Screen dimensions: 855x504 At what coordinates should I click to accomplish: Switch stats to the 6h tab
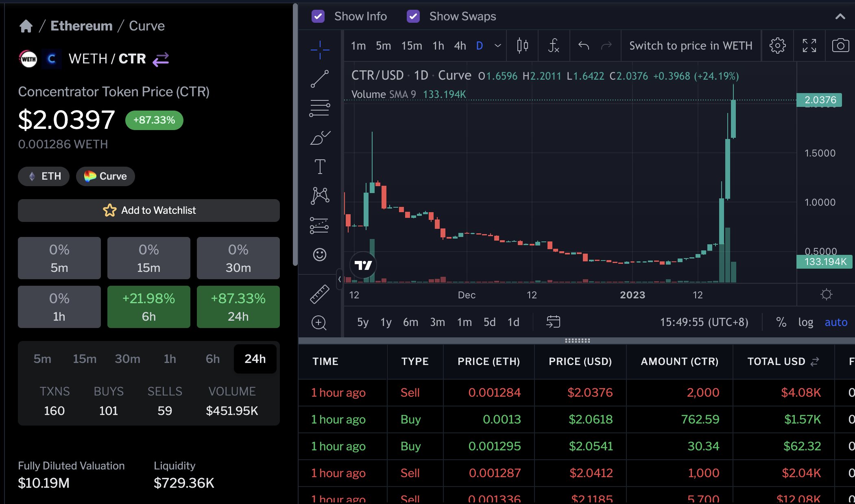click(x=212, y=359)
